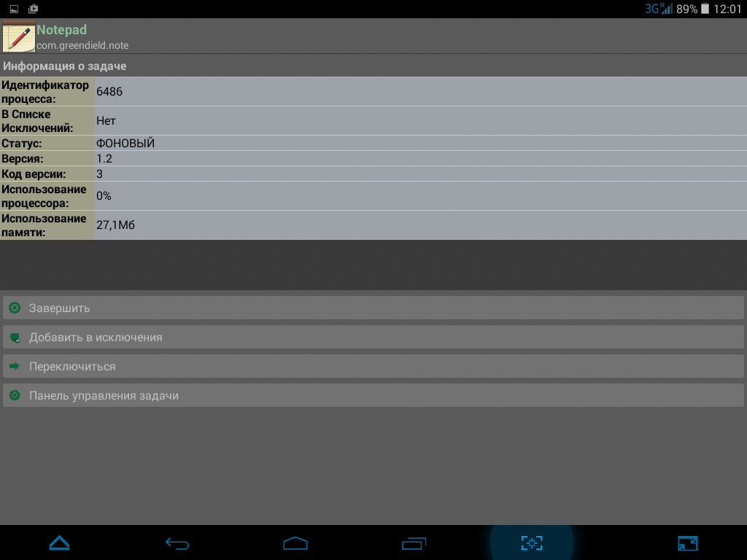Tap the screenshot capture icon

pos(532,543)
